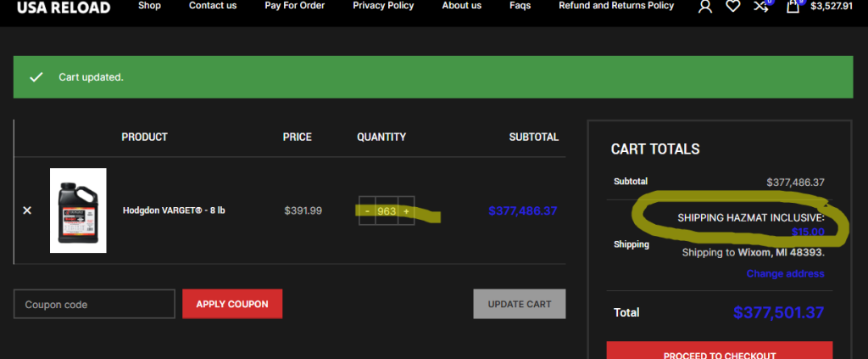Open the shopping bag cart icon
This screenshot has height=359, width=868.
pyautogui.click(x=793, y=7)
